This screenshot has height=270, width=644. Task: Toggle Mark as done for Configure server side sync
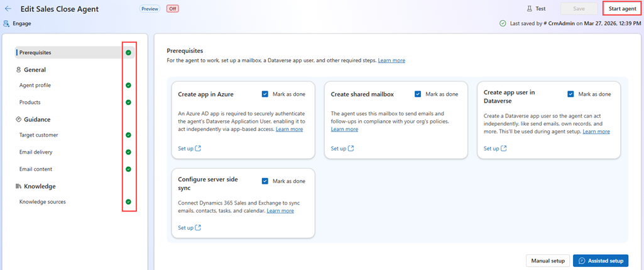click(x=265, y=181)
